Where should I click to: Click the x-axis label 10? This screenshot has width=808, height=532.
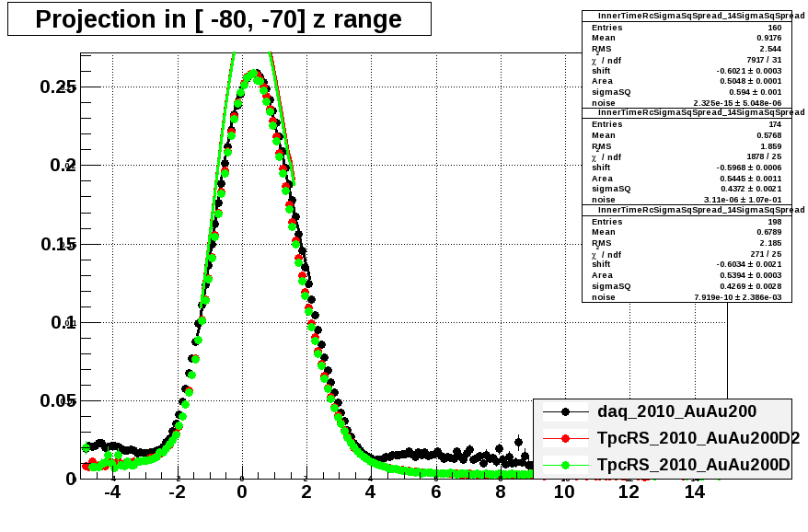[x=564, y=492]
